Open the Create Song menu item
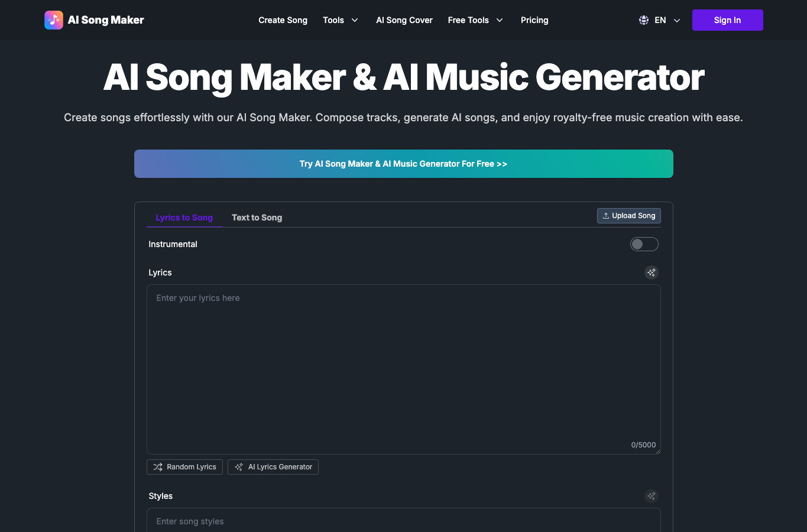Screen dimensions: 807x532 point(283,20)
